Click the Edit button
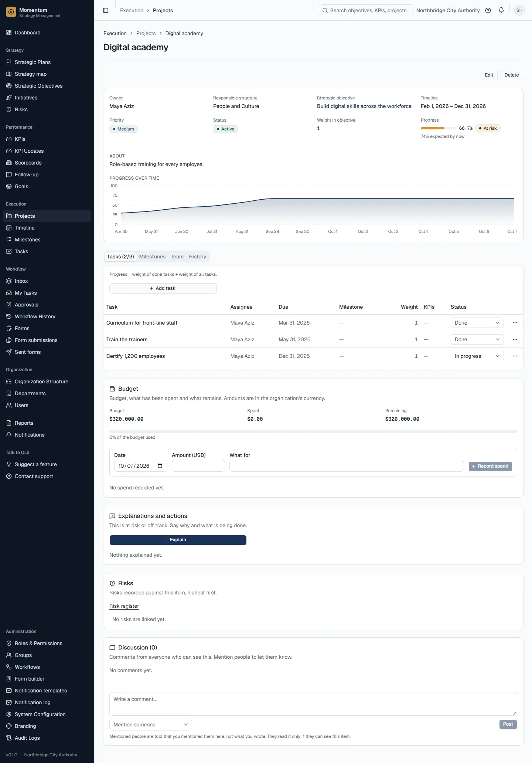532x763 pixels. tap(489, 75)
